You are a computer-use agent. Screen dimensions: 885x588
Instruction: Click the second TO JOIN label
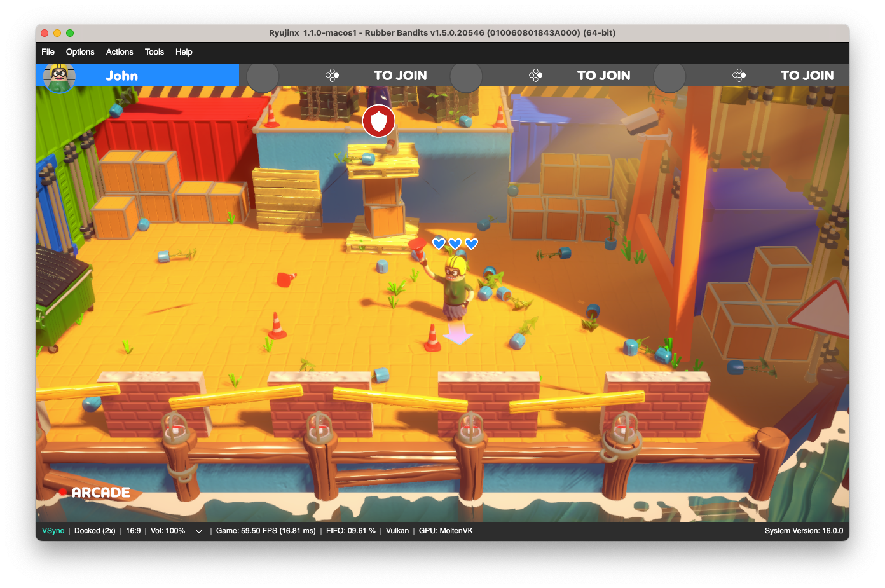(604, 76)
